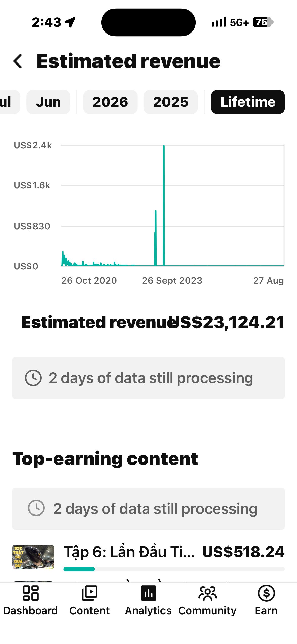Open the B52 video thumbnail
The width and height of the screenshot is (297, 644).
pos(33,557)
